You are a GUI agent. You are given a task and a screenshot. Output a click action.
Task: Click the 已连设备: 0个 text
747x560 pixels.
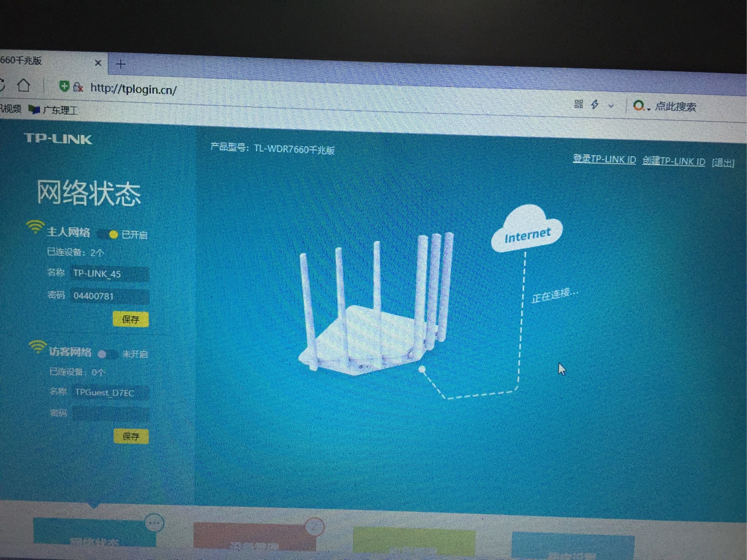(77, 372)
